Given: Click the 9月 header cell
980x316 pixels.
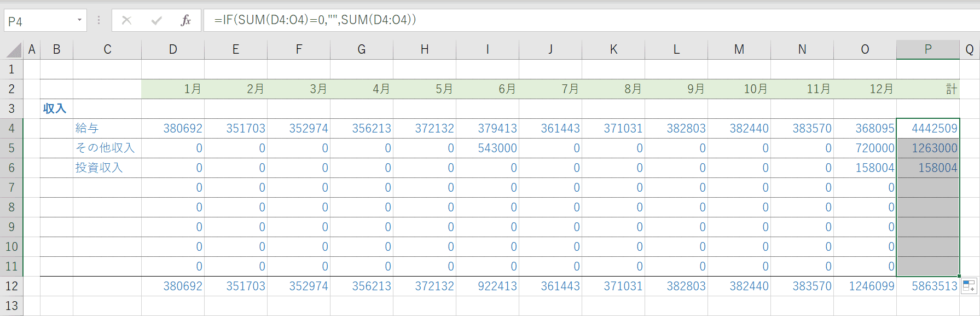Looking at the screenshot, I should pyautogui.click(x=676, y=89).
